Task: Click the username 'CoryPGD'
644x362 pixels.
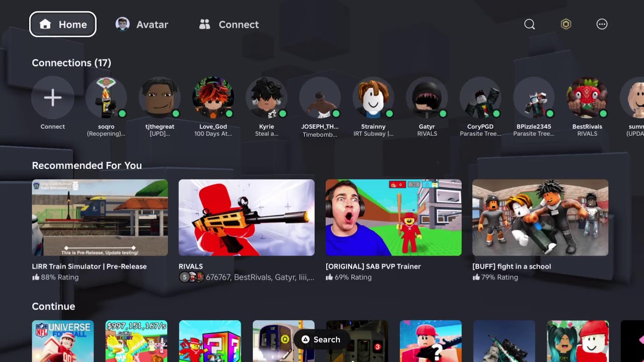Action: [x=480, y=127]
